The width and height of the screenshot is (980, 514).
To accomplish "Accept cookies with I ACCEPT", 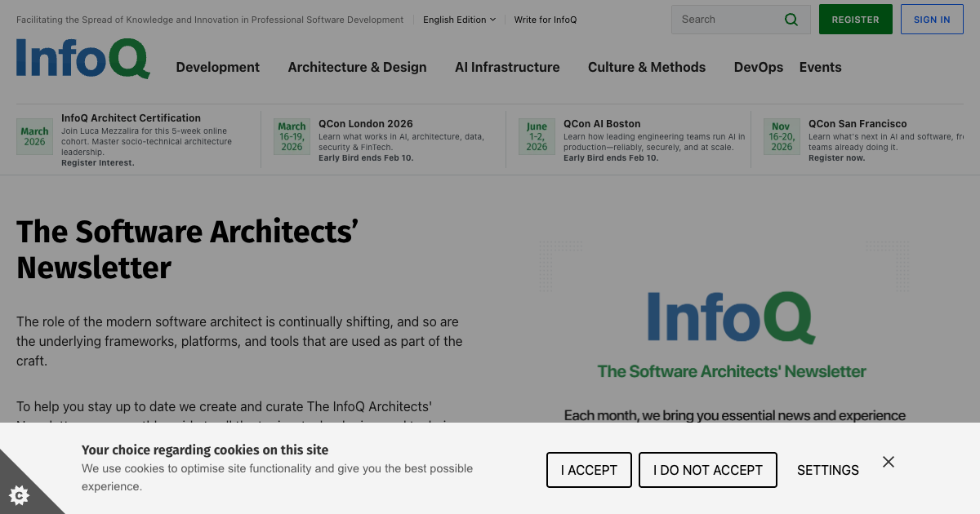I will click(589, 470).
